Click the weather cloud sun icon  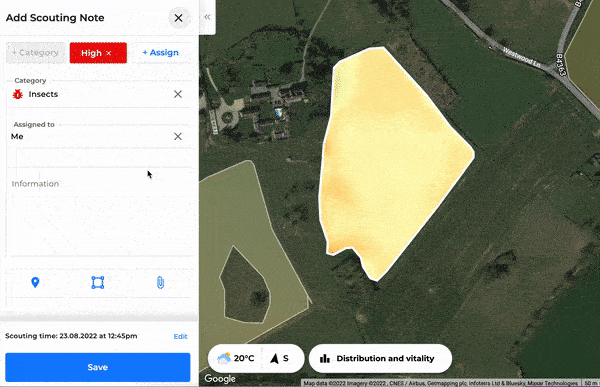tap(224, 359)
